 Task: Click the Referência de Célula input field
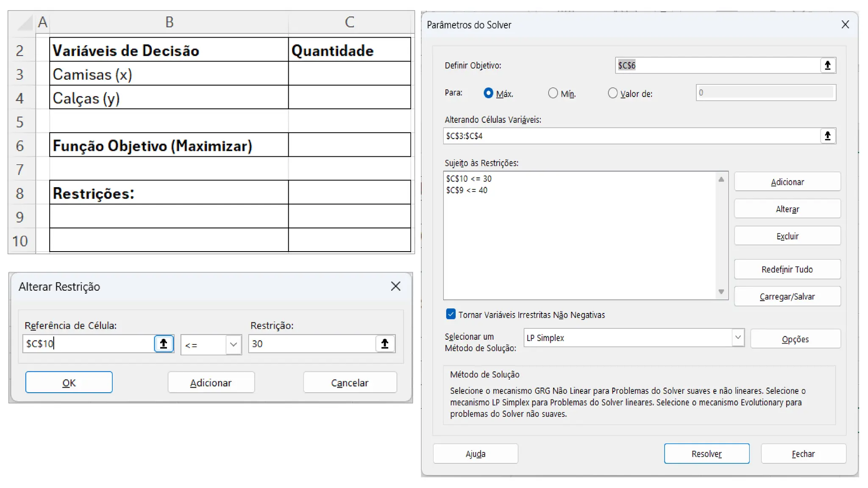pos(88,344)
